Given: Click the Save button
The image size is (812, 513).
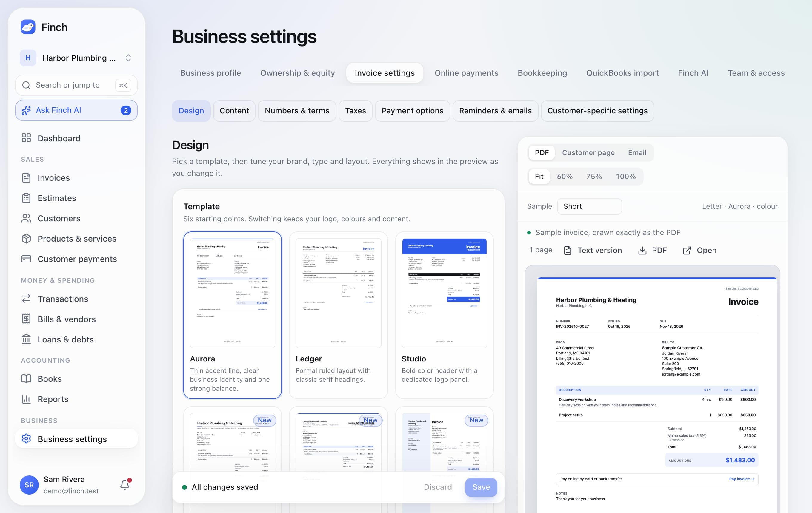Looking at the screenshot, I should pyautogui.click(x=481, y=487).
